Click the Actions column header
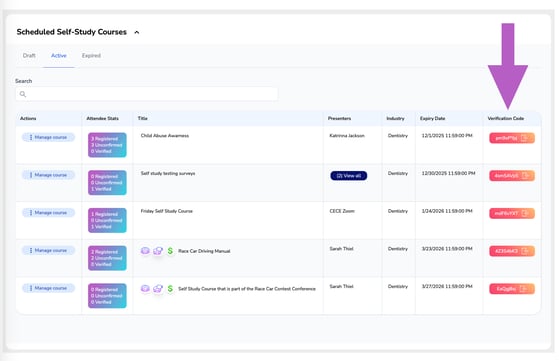This screenshot has height=361, width=559. pyautogui.click(x=28, y=118)
